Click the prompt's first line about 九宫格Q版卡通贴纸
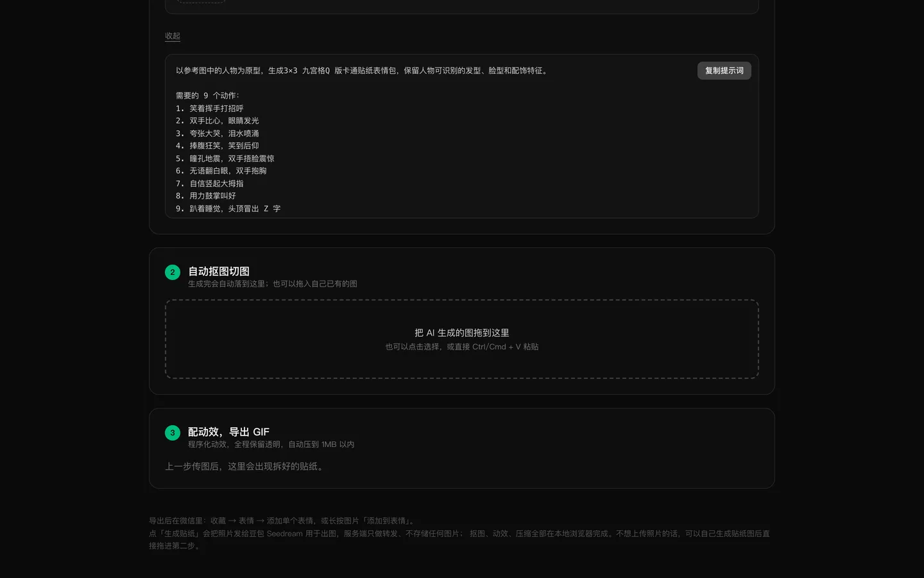924x578 pixels. pyautogui.click(x=363, y=71)
